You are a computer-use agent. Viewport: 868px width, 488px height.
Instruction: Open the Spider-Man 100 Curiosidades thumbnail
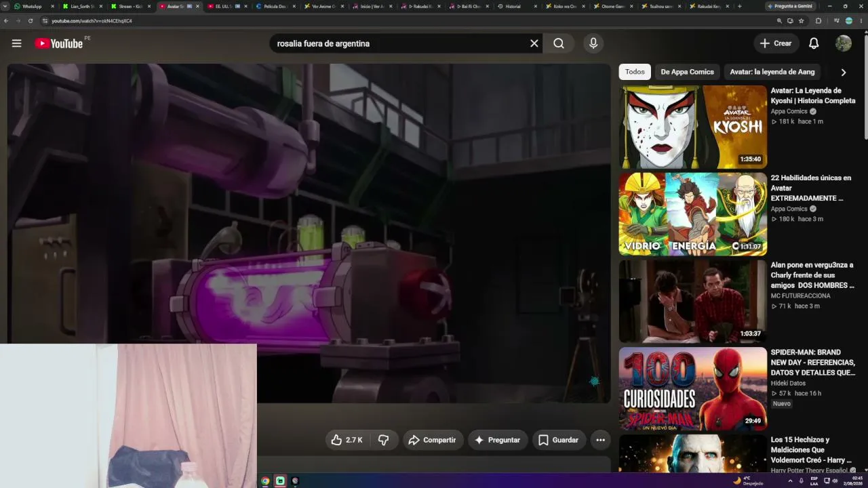tap(692, 389)
